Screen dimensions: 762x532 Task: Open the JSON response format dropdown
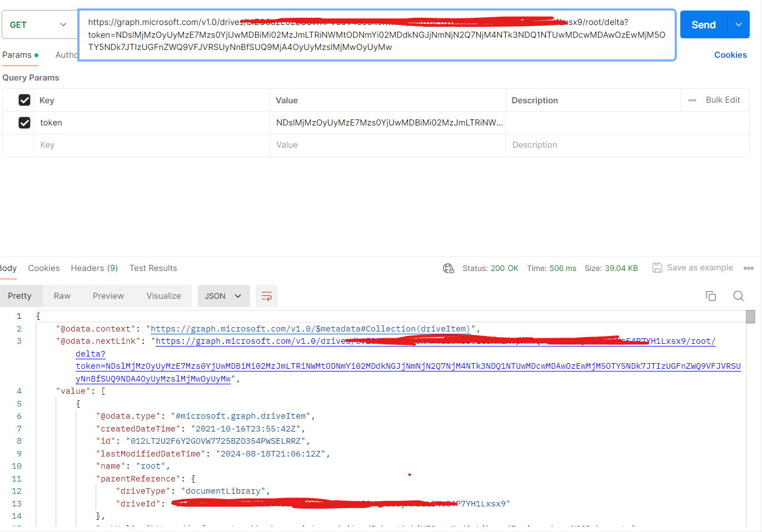[x=223, y=296]
